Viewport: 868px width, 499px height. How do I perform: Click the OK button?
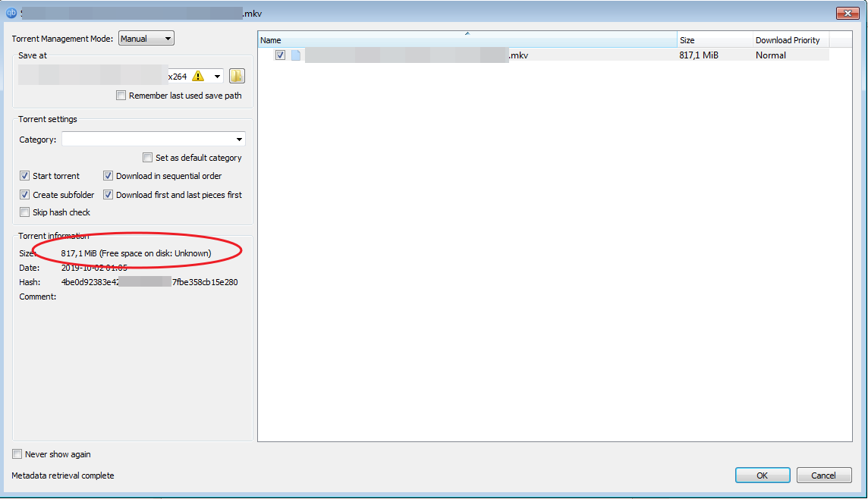coord(762,475)
